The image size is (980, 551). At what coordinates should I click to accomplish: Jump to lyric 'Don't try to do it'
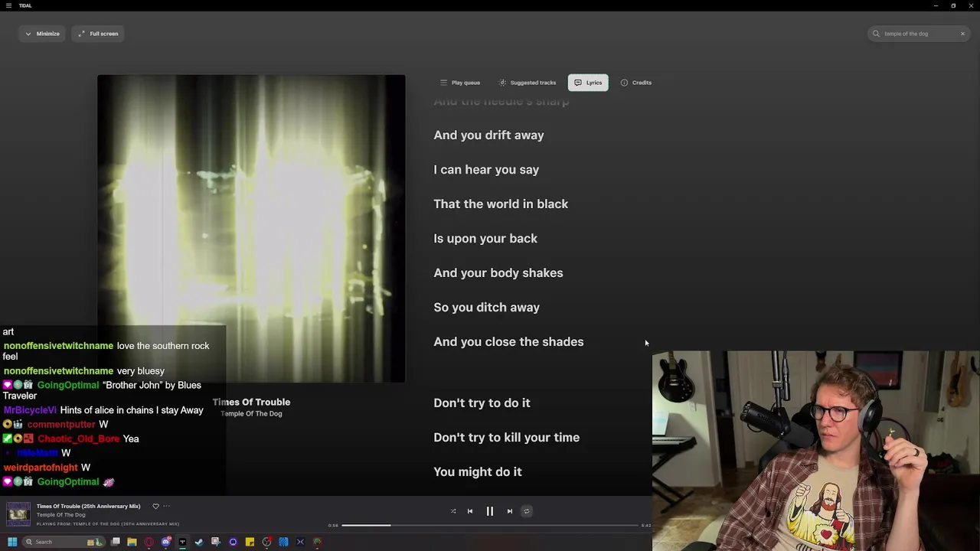tap(482, 403)
